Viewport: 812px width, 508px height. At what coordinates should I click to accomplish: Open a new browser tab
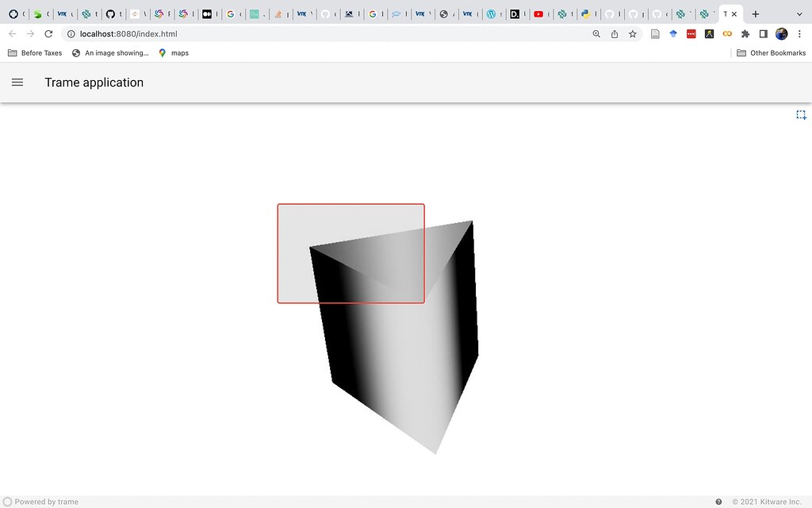(x=756, y=14)
